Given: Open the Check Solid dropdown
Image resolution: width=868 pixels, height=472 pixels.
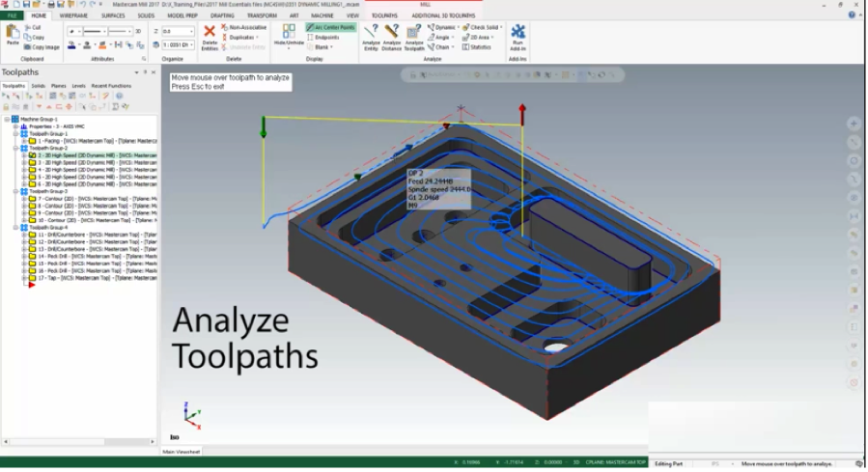Looking at the screenshot, I should click(x=501, y=27).
